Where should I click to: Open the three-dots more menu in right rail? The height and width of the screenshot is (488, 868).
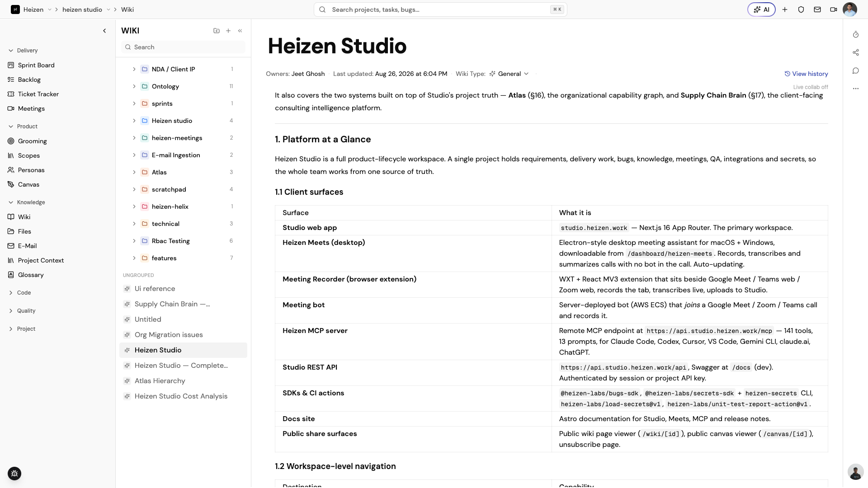tap(856, 89)
